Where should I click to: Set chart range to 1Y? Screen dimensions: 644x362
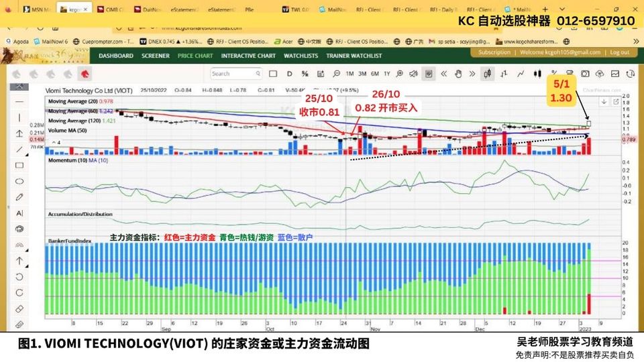tap(387, 74)
